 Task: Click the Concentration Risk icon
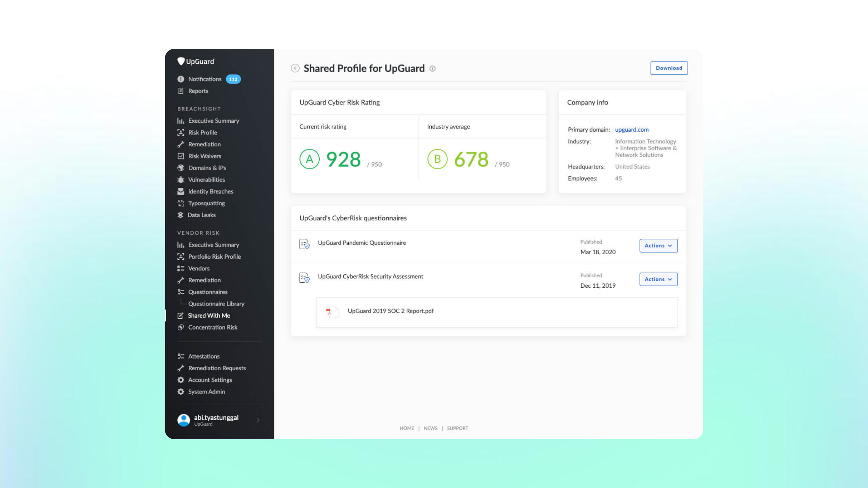point(181,327)
